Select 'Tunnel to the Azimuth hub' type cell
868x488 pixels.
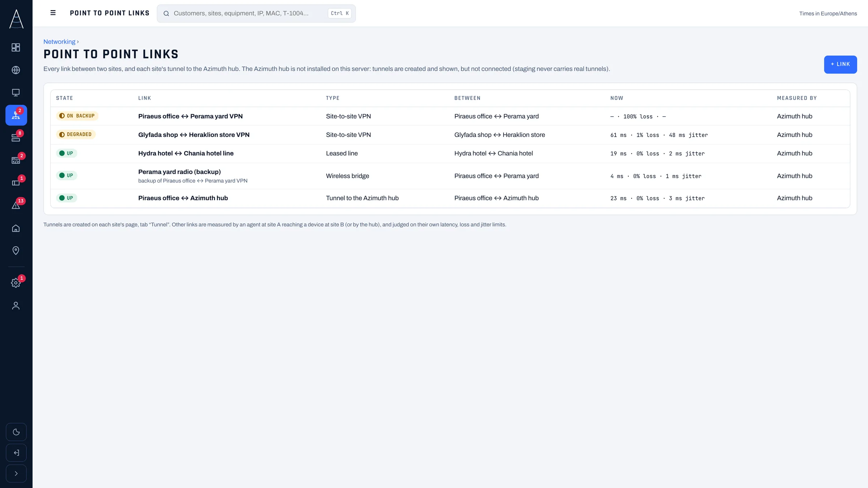pos(362,198)
